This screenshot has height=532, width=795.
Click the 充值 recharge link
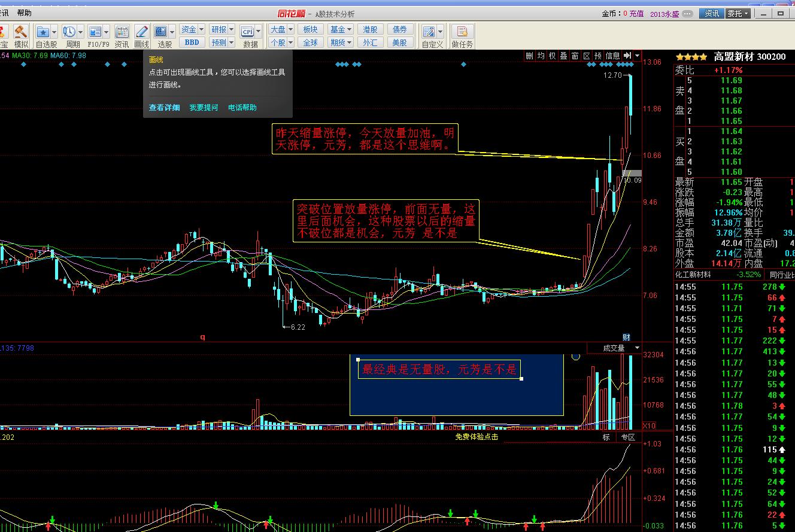[x=636, y=13]
